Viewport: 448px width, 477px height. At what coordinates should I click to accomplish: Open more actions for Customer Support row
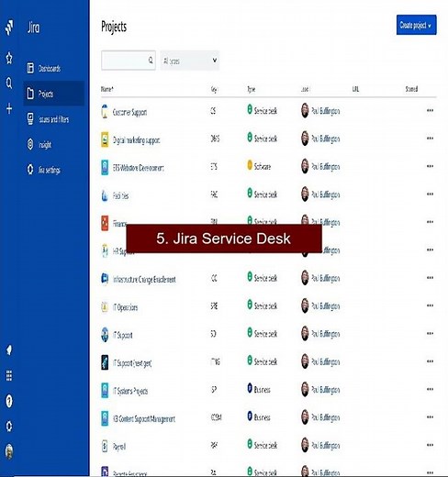coord(430,110)
